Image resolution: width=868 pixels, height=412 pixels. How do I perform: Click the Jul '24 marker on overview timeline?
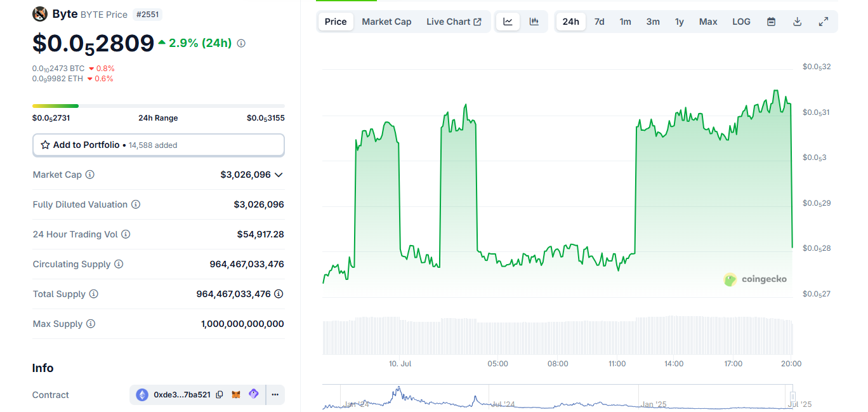click(503, 404)
